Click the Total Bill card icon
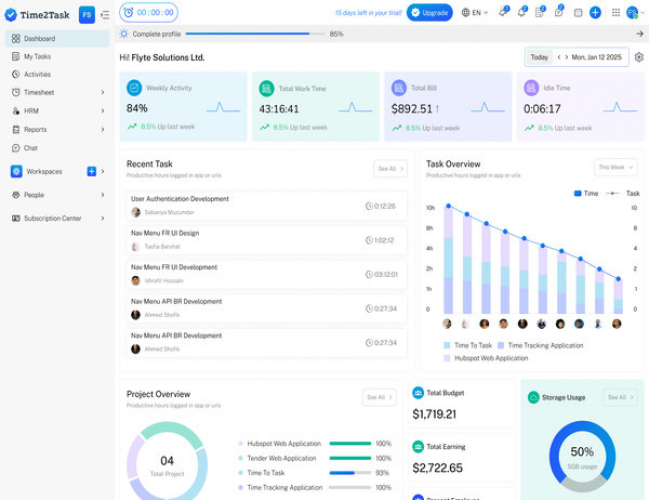The height and width of the screenshot is (500, 649). tap(399, 88)
